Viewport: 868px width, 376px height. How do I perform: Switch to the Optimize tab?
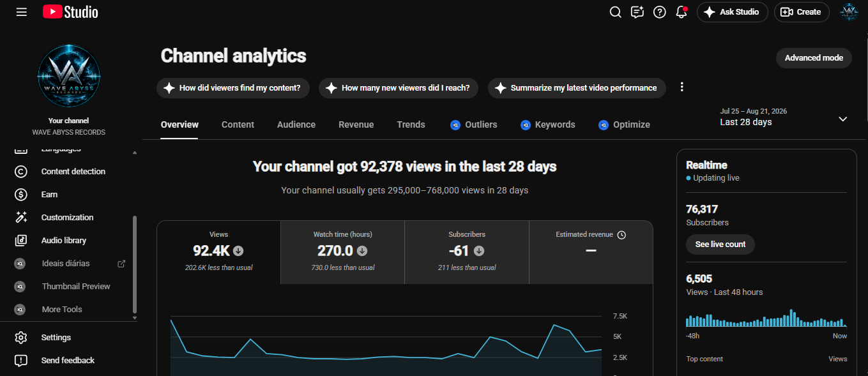click(624, 124)
